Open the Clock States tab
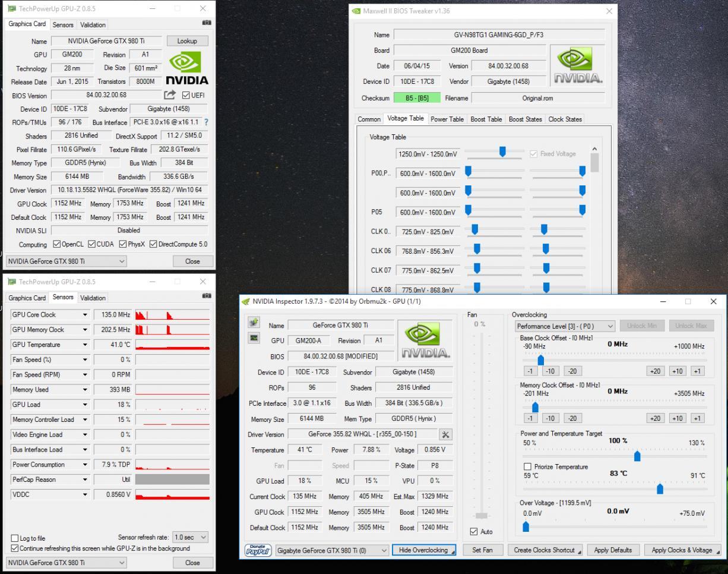728x574 pixels. coord(565,119)
